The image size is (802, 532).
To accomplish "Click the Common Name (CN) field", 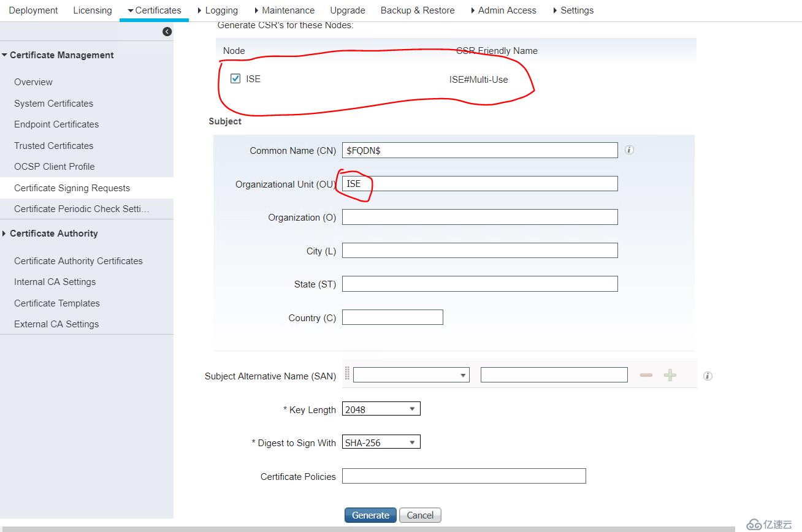I will (x=480, y=150).
